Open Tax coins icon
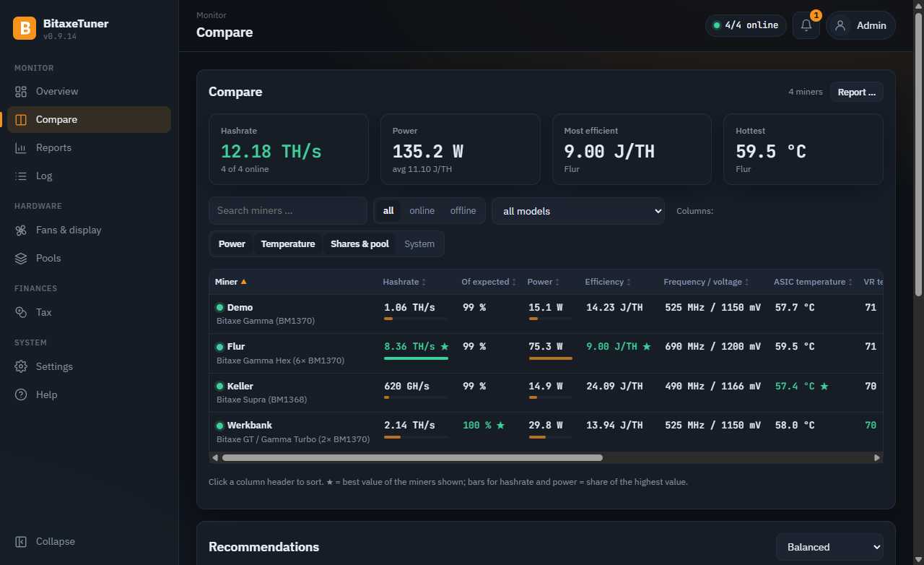Viewport: 924px width, 565px height. pyautogui.click(x=21, y=312)
